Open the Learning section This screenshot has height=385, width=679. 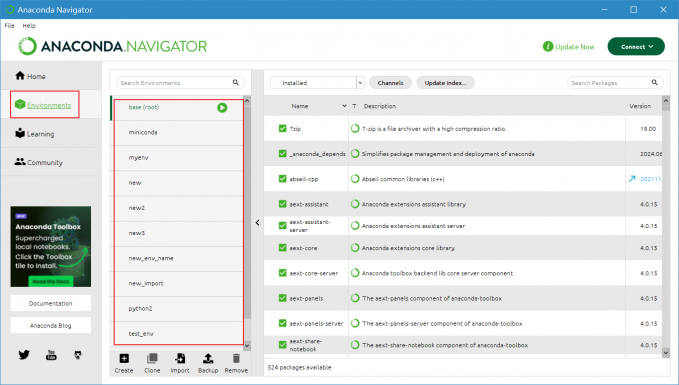(x=35, y=133)
